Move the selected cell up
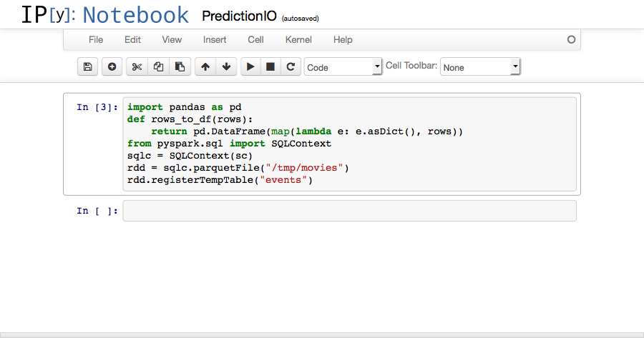 (x=205, y=67)
